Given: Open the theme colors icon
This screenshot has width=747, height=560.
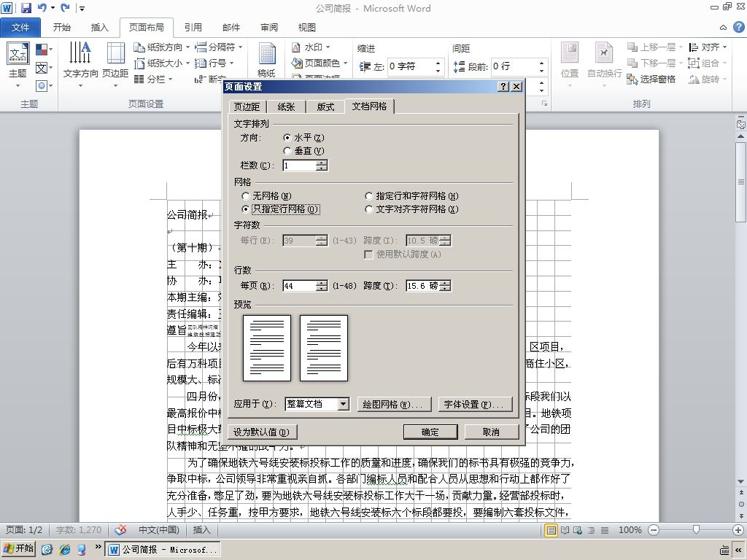Looking at the screenshot, I should pos(42,49).
